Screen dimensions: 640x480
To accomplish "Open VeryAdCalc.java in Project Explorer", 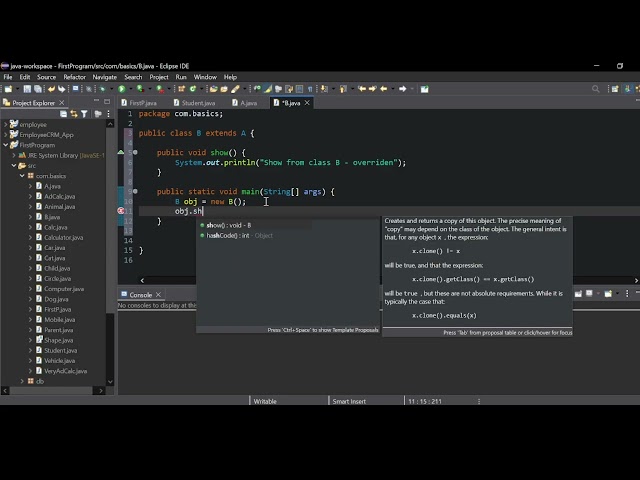I will [x=65, y=371].
